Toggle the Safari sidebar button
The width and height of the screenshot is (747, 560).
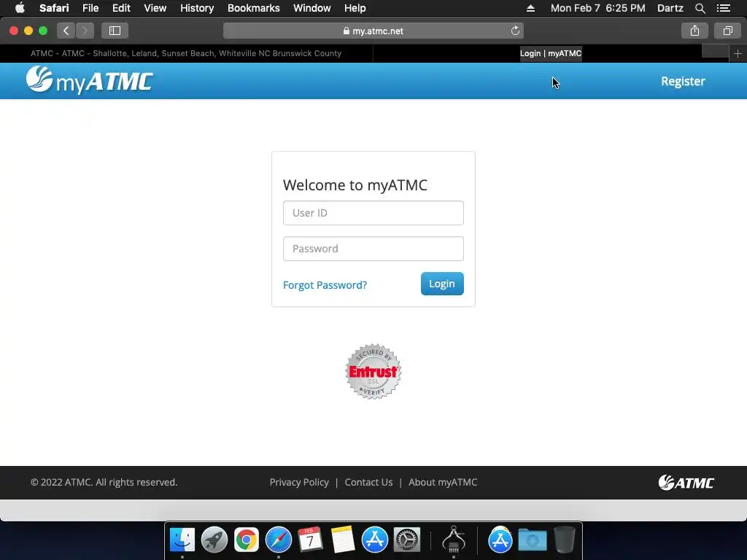pyautogui.click(x=115, y=31)
